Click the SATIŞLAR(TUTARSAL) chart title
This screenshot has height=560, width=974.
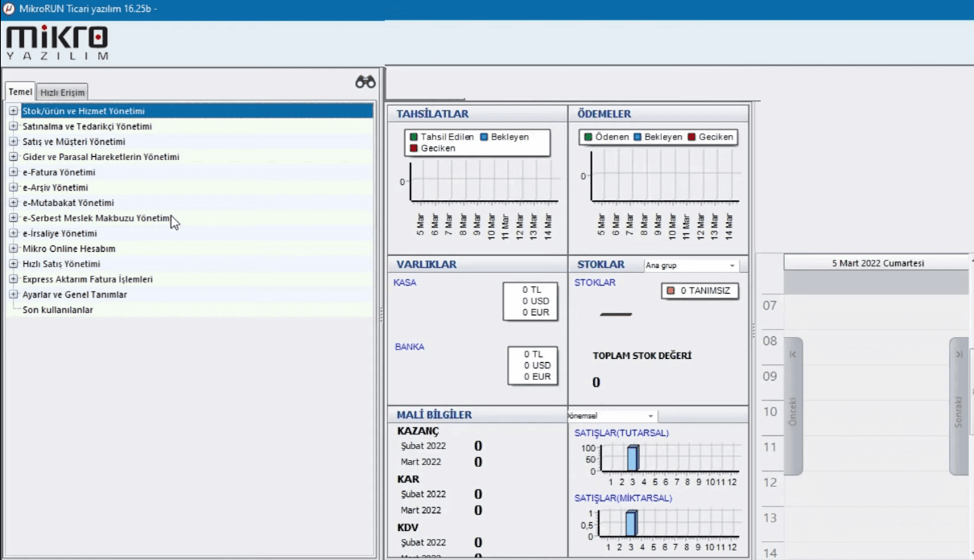pos(621,433)
